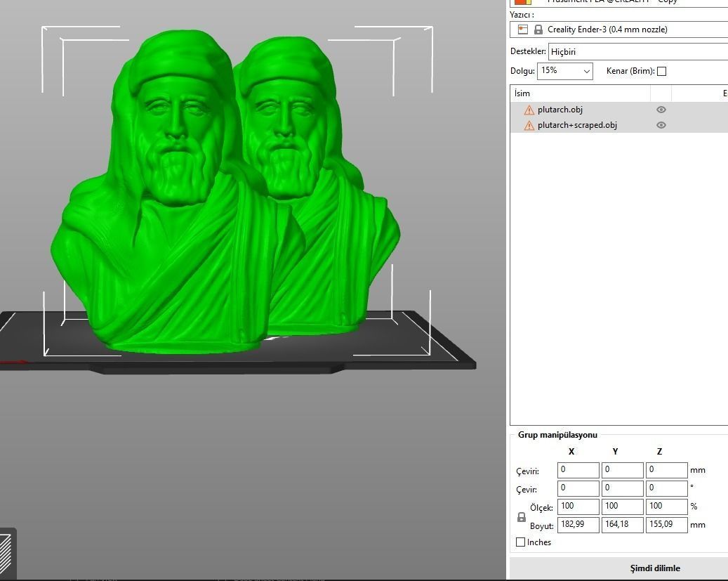Click the Çevir rotation X field

pos(578,488)
